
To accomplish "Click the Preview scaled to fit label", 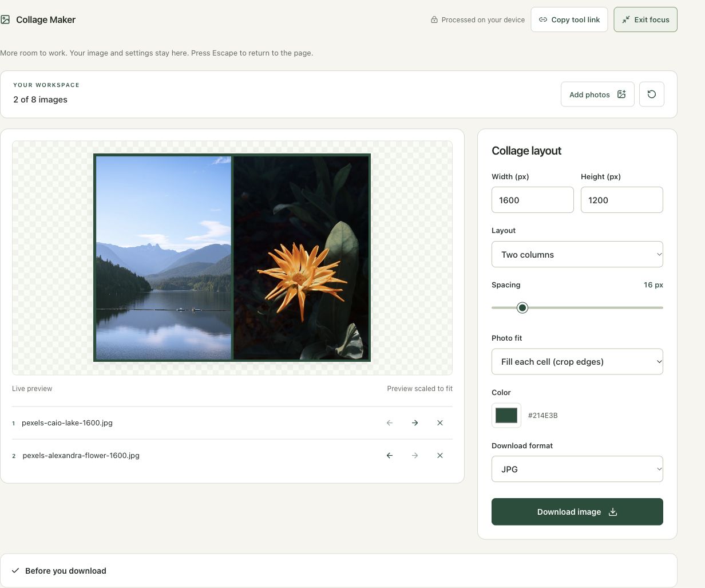I will (419, 389).
